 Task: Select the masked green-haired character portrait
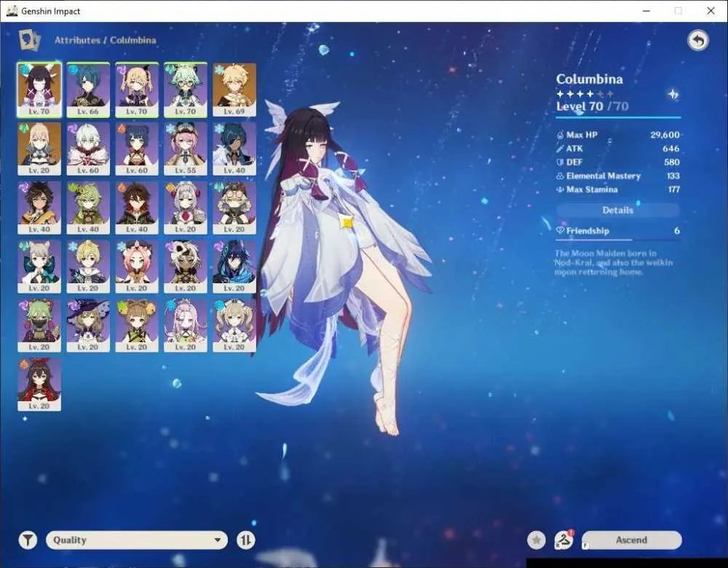click(x=39, y=326)
